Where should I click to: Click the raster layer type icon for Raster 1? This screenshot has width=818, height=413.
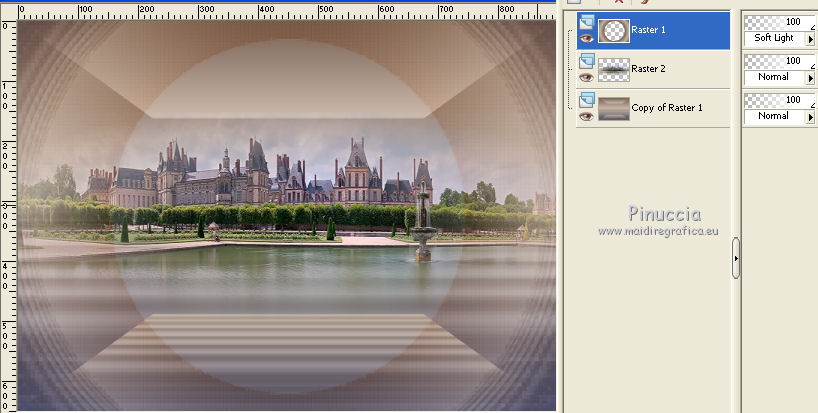(x=586, y=22)
